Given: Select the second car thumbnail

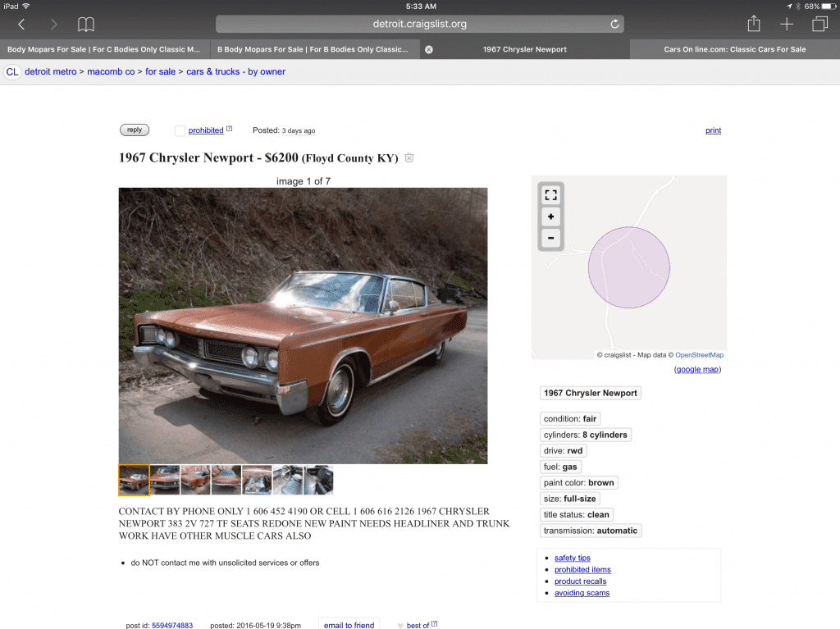Looking at the screenshot, I should point(164,480).
